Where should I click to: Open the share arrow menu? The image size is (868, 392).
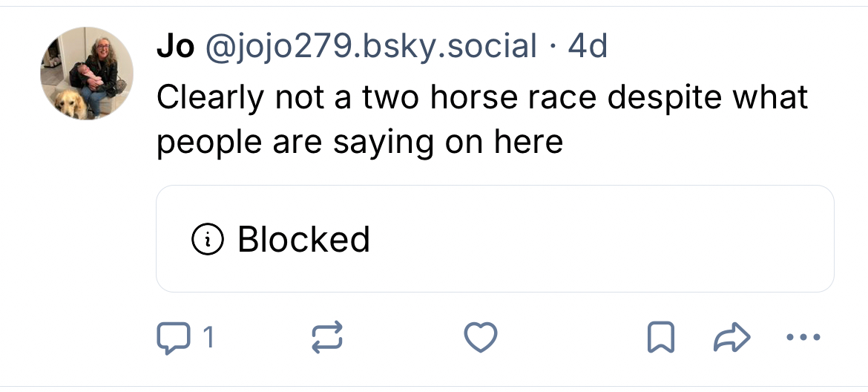(730, 339)
